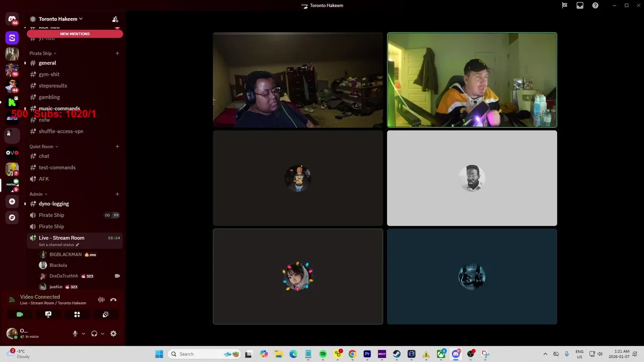Open Discover servers compass icon
The width and height of the screenshot is (644, 362).
coord(12,218)
